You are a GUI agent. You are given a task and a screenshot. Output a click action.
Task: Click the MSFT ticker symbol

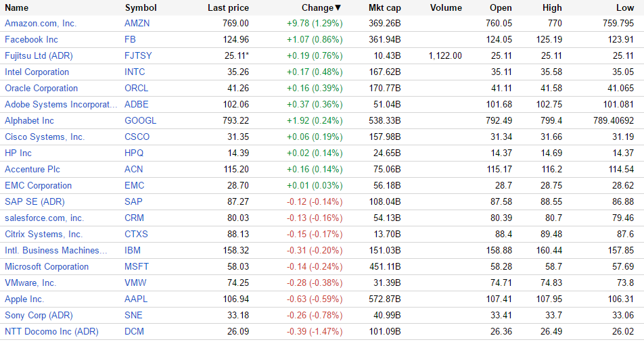pos(136,266)
